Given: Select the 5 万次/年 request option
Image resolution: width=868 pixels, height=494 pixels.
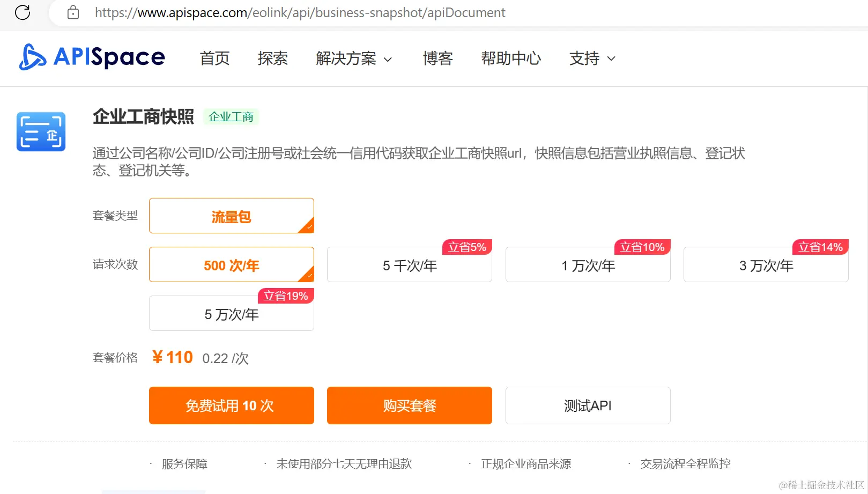Looking at the screenshot, I should 232,314.
